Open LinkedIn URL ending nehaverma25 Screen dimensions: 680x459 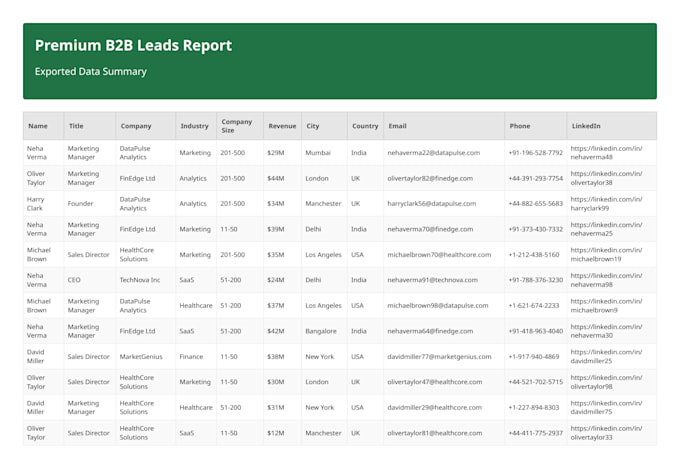coord(606,229)
